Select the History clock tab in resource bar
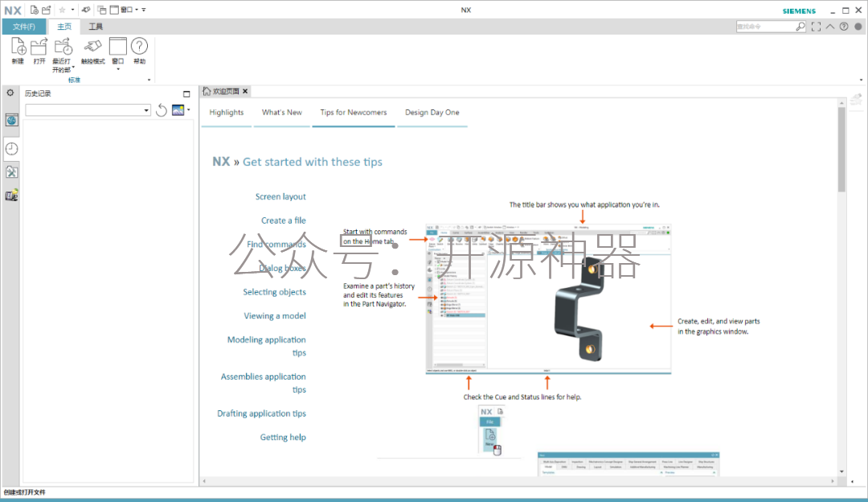The image size is (868, 502). (x=11, y=149)
